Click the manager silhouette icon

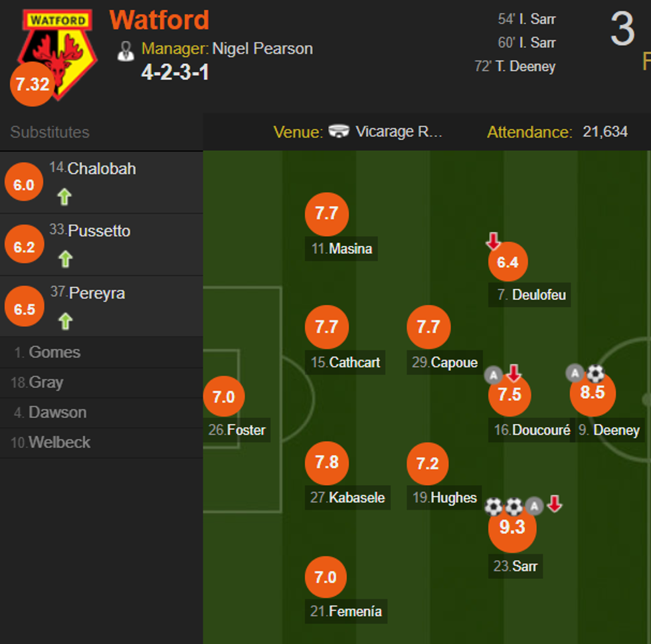coord(126,51)
